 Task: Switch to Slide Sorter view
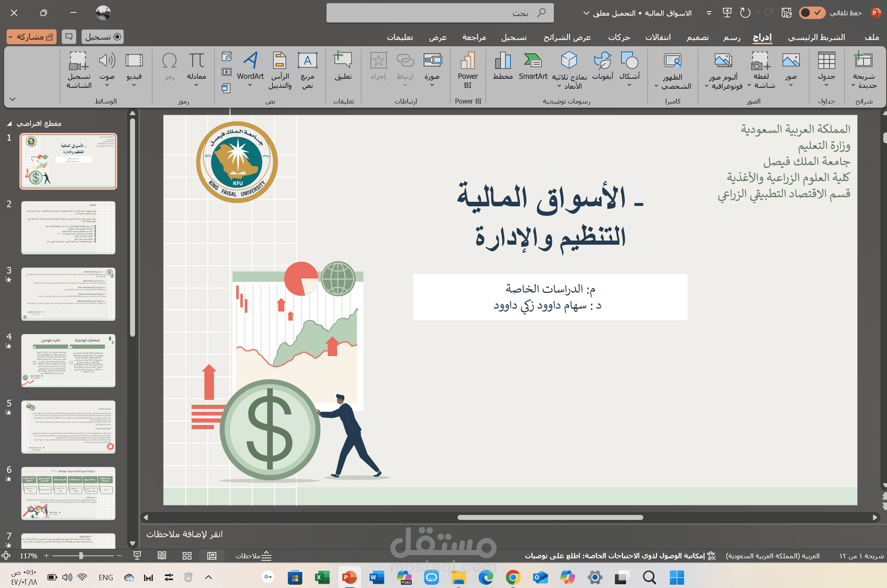(187, 556)
